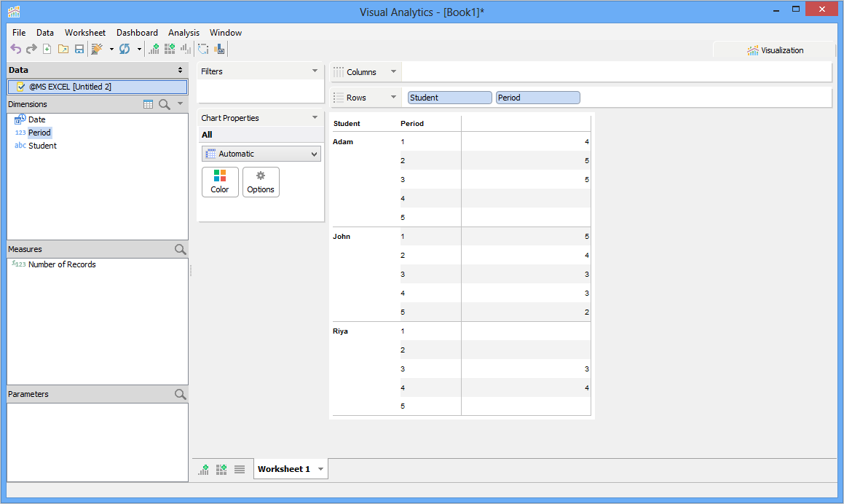Save the workbook with the floppy icon
The image size is (844, 504).
(x=79, y=49)
